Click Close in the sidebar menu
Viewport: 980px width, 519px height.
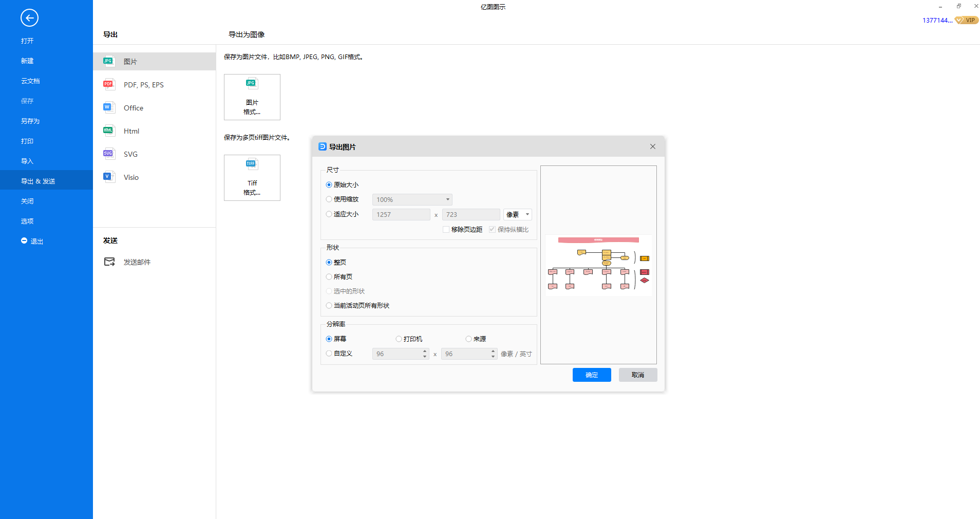27,201
